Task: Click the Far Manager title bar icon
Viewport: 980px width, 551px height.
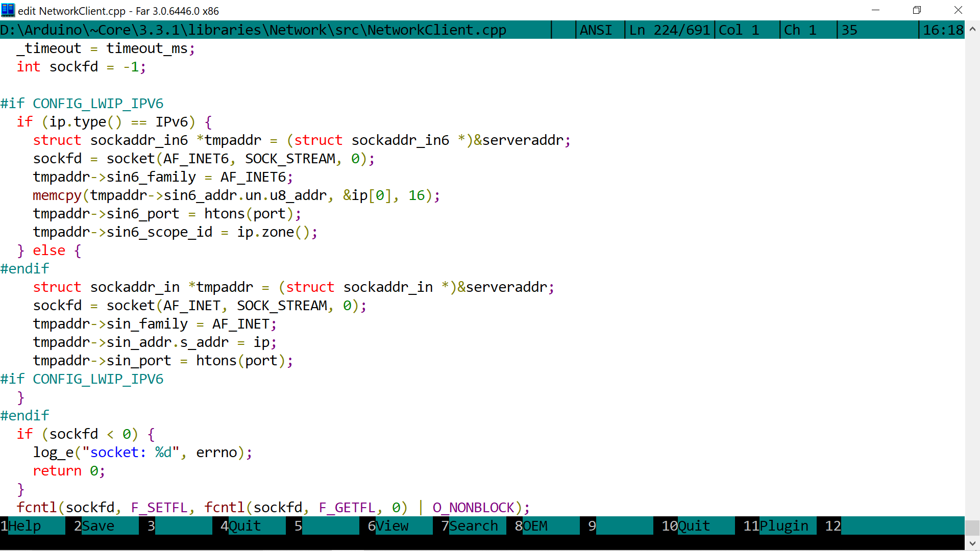Action: point(8,10)
